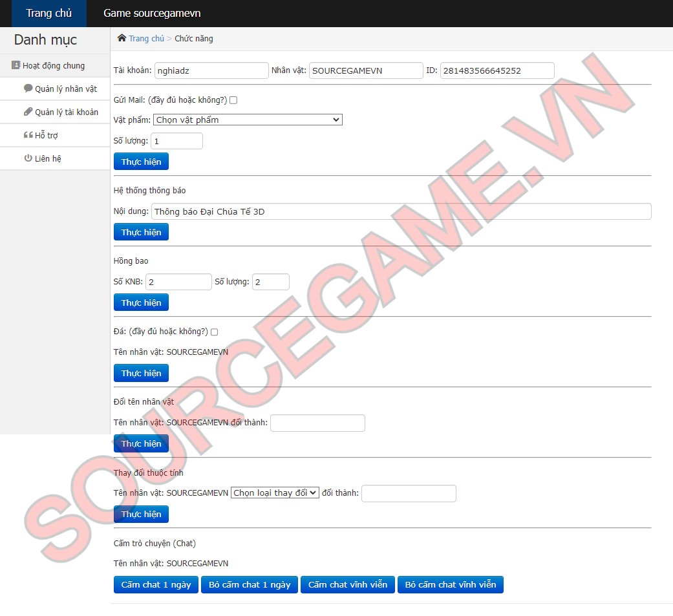Click the power icon beside Liên hệ

(28, 158)
